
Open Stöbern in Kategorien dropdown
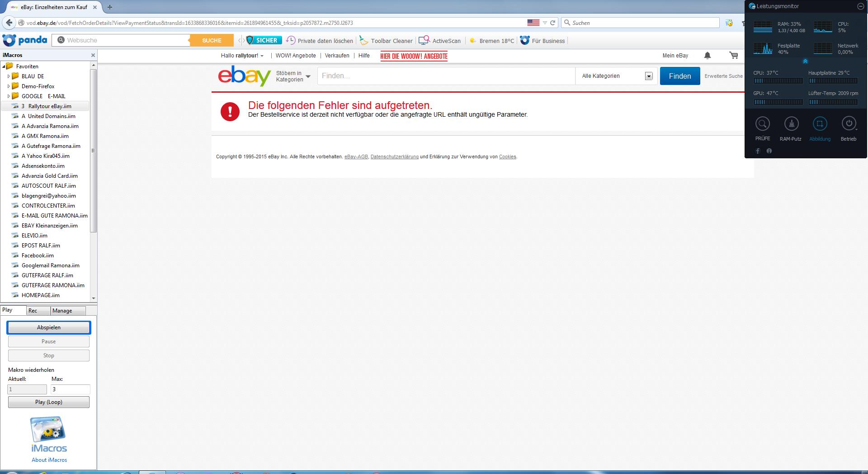[x=293, y=76]
